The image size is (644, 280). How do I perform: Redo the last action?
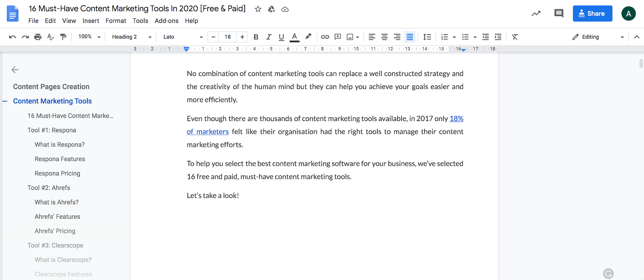25,37
